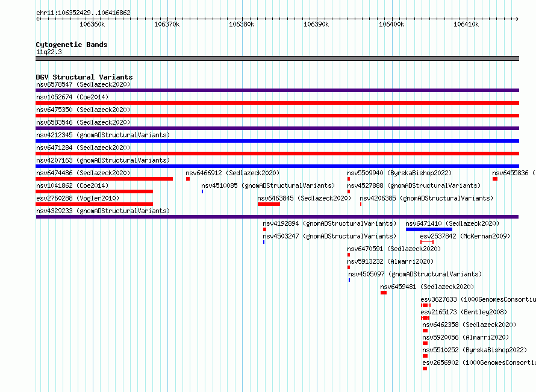Open nsv5509940 (ByrskaBishop2022) label
The width and height of the screenshot is (536, 392).
399,173
